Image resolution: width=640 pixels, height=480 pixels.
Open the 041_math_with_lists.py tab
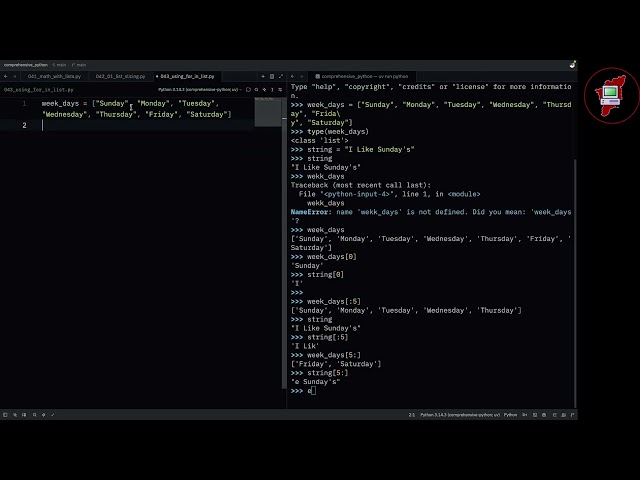pyautogui.click(x=54, y=76)
